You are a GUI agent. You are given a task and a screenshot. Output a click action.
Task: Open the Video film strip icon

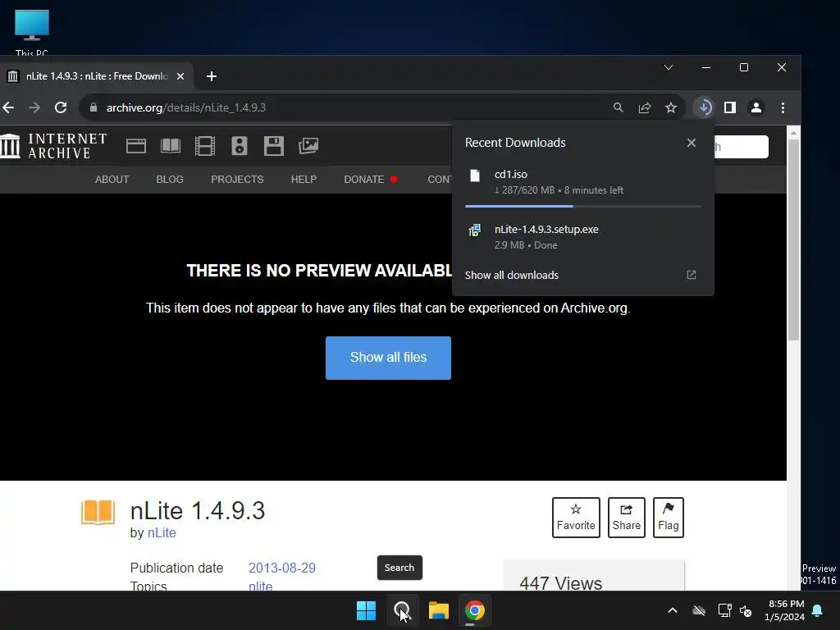click(204, 146)
